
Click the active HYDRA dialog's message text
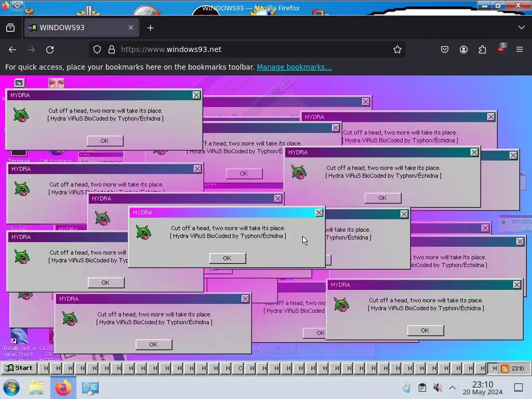click(x=228, y=232)
